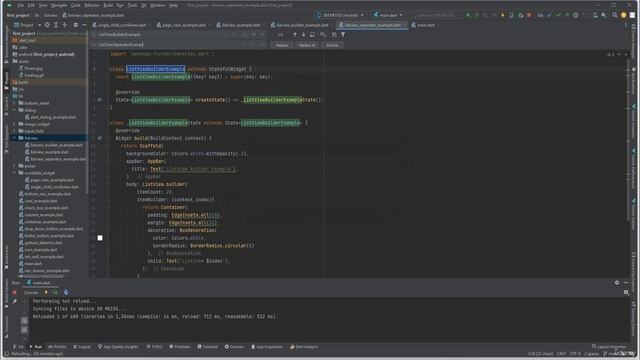The image size is (640, 360).
Task: Go to previous occurrence up arrow
Action: coord(295,35)
